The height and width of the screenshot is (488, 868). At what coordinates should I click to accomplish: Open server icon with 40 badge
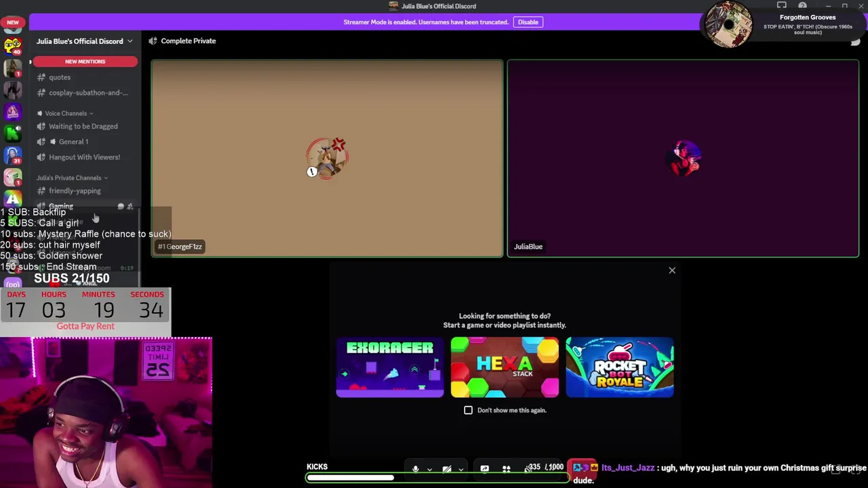point(12,46)
